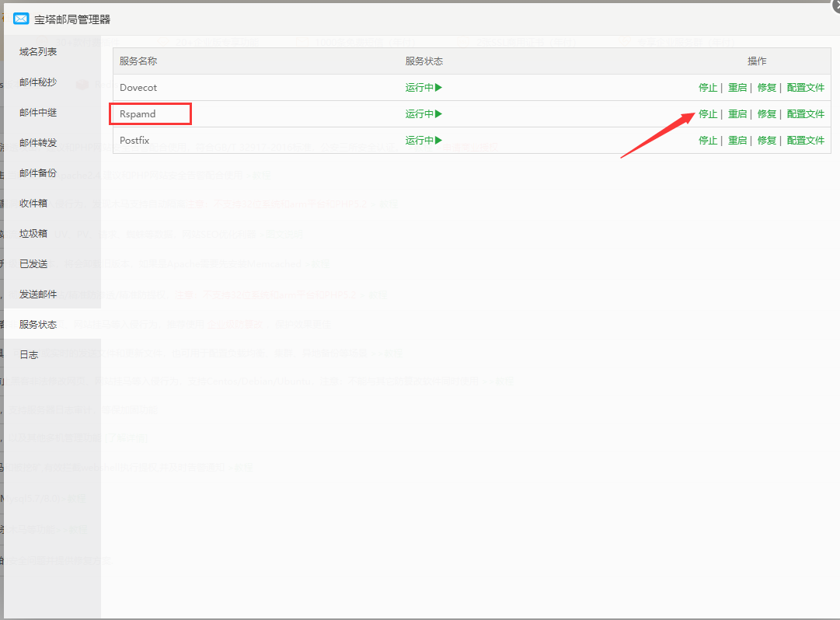The width and height of the screenshot is (840, 620).
Task: Open the 日志 tab
Action: [x=29, y=355]
